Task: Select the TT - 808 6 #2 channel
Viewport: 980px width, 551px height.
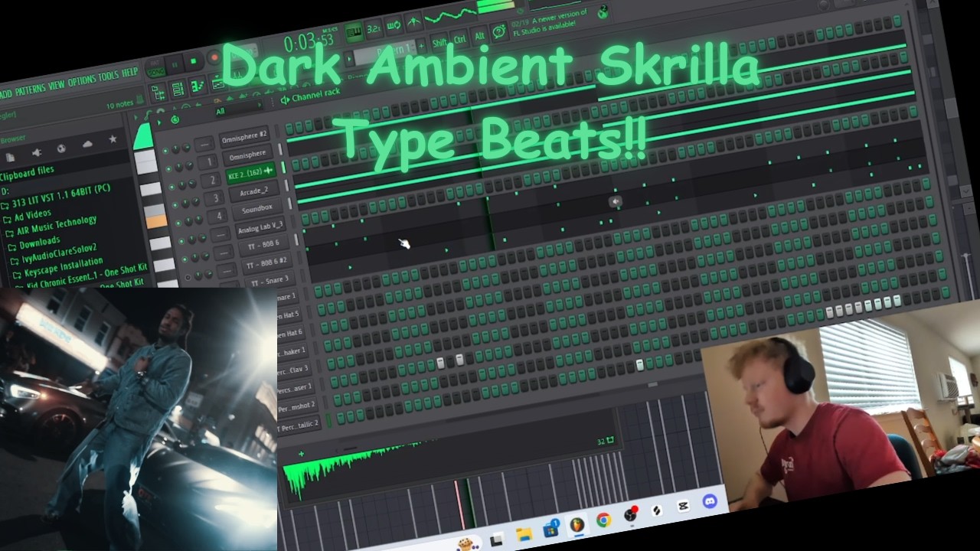Action: [x=267, y=262]
